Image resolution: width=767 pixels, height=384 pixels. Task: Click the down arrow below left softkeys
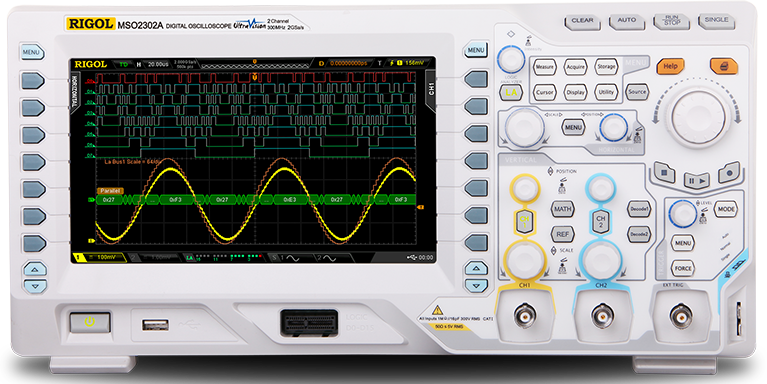pos(35,286)
